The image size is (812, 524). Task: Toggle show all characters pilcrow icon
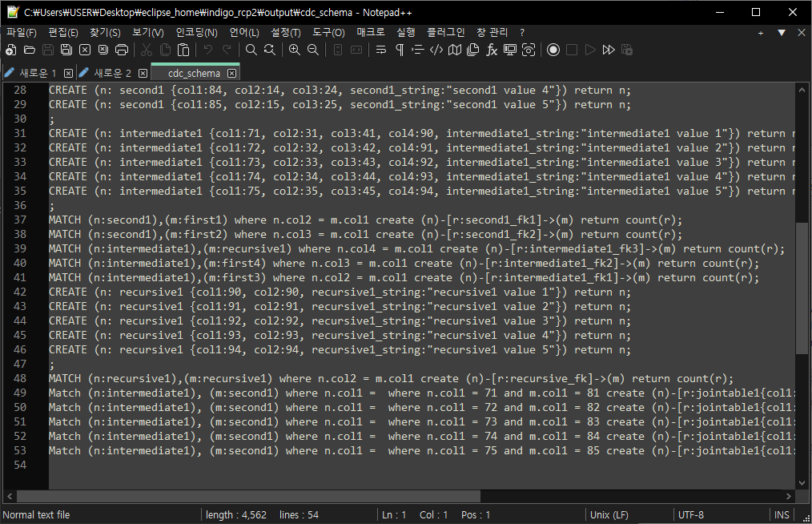tap(399, 50)
